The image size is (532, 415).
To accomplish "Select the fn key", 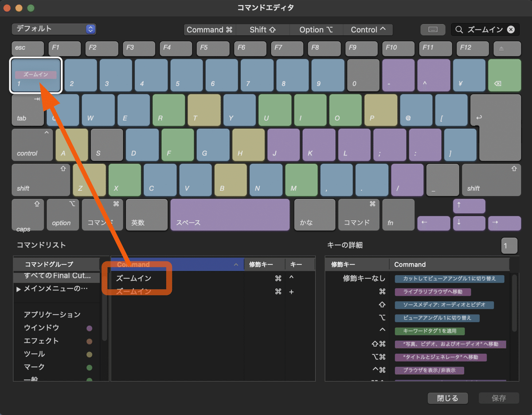I will coord(398,215).
